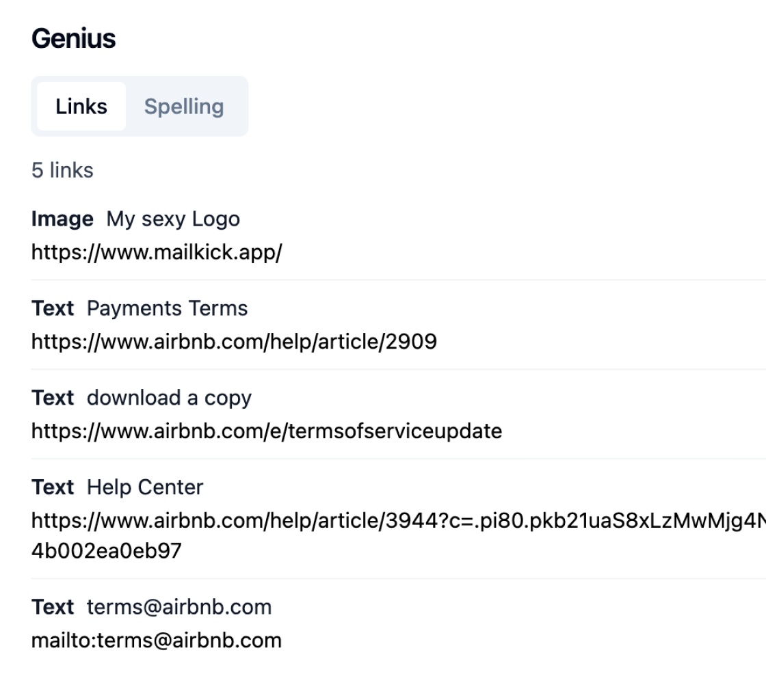Click the 'download a copy' text label
The width and height of the screenshot is (766, 700).
tap(169, 397)
